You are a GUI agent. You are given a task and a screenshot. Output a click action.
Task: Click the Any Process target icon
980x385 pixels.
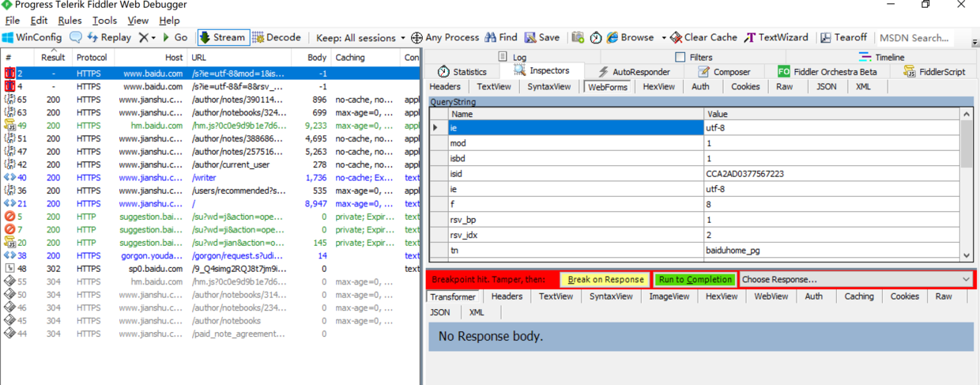pyautogui.click(x=416, y=37)
